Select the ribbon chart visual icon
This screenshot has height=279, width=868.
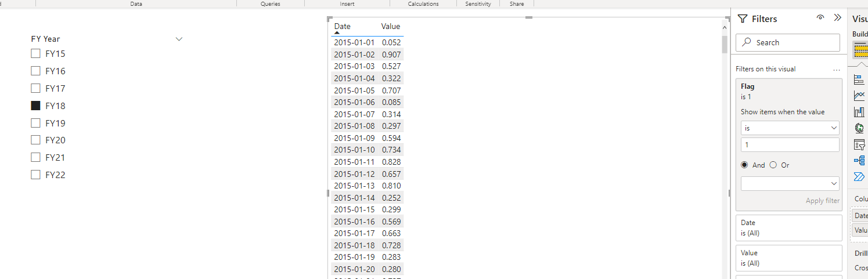coord(859,112)
